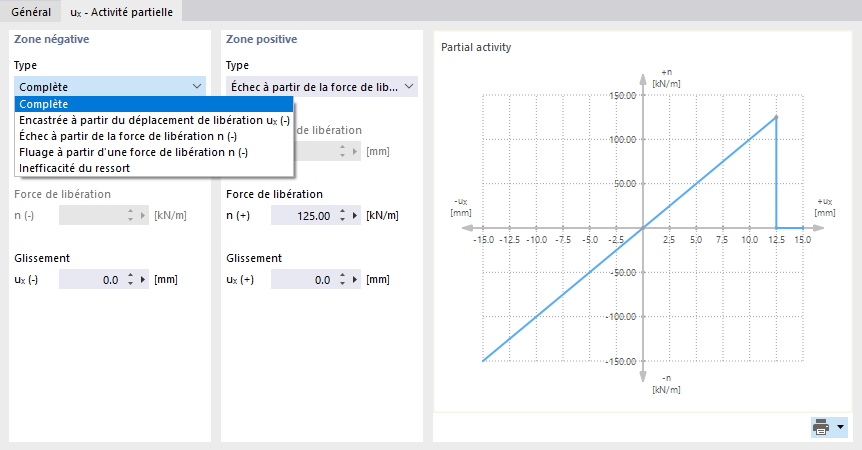862x450 pixels.
Task: Open the n (+) field arrow menu
Action: pos(355,215)
